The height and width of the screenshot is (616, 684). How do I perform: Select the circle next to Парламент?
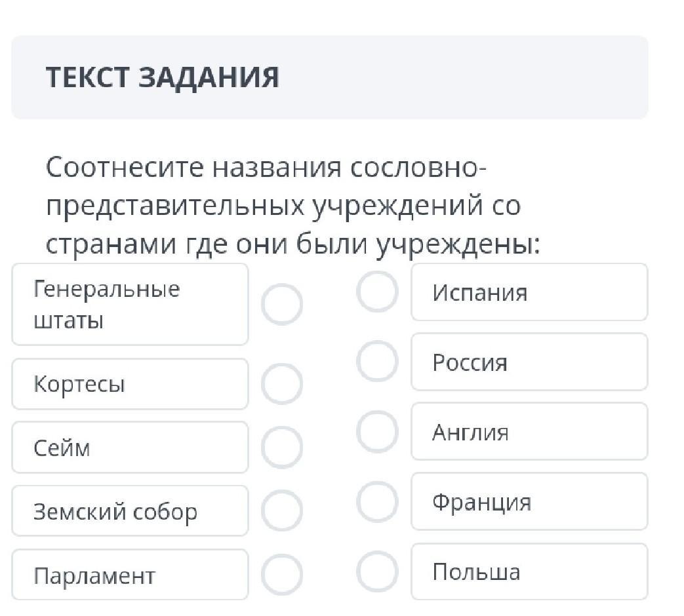(282, 575)
